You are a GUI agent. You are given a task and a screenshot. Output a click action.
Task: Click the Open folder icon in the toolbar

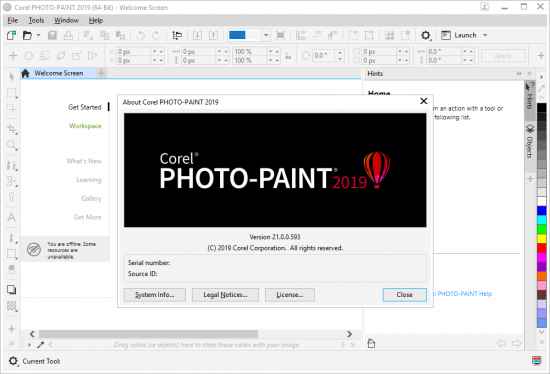[x=27, y=35]
